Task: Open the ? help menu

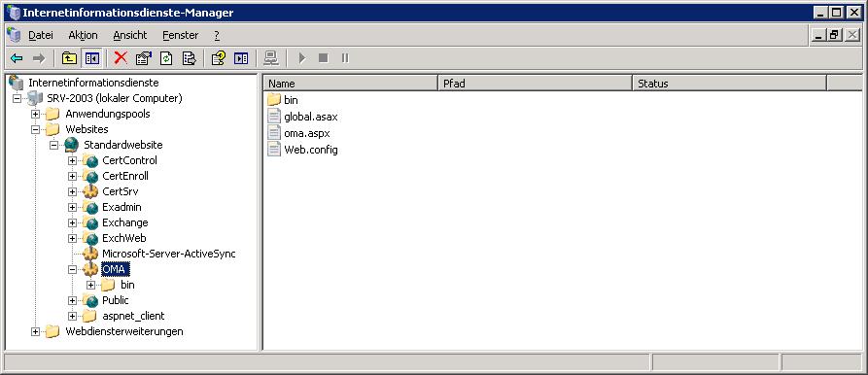Action: coord(217,35)
